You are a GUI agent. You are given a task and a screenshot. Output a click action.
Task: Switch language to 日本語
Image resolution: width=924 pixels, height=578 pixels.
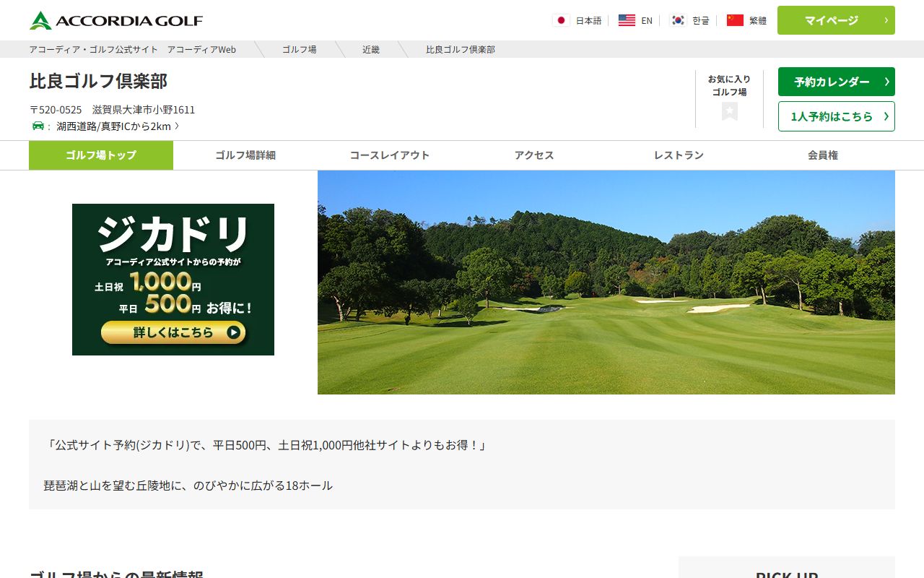(588, 20)
